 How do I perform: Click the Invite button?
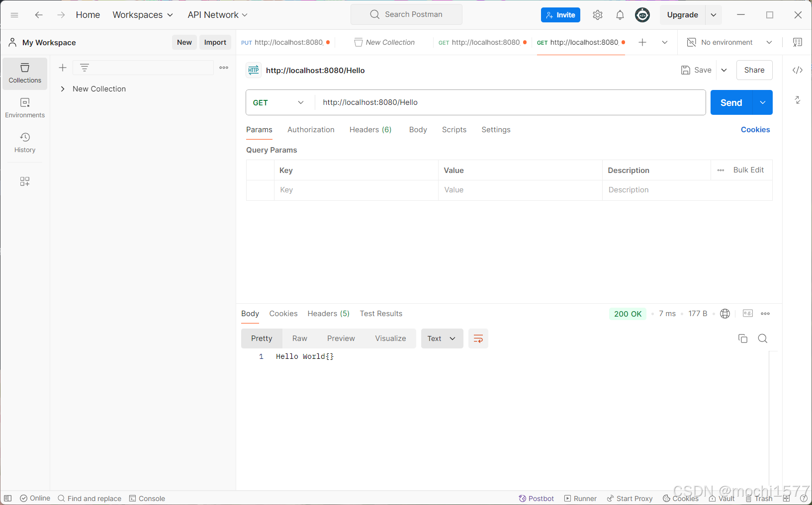560,15
